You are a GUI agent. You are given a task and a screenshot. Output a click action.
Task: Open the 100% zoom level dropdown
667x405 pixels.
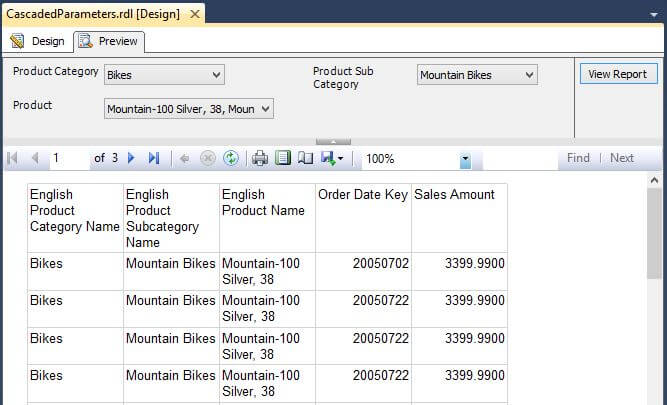click(465, 159)
